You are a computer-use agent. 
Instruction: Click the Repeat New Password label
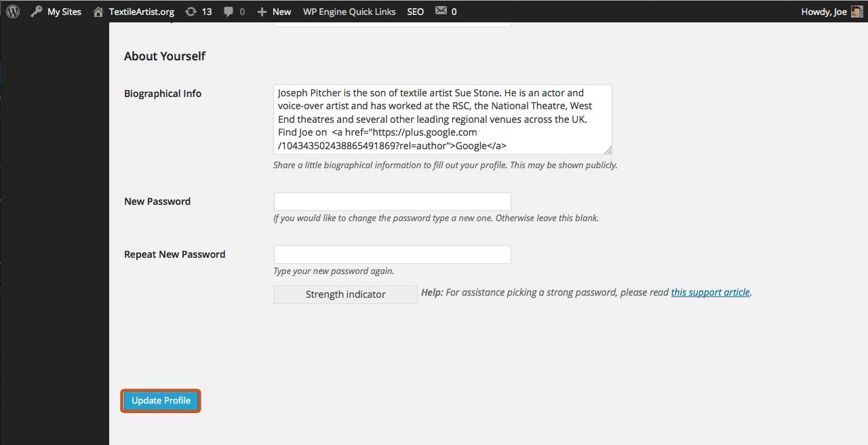175,254
